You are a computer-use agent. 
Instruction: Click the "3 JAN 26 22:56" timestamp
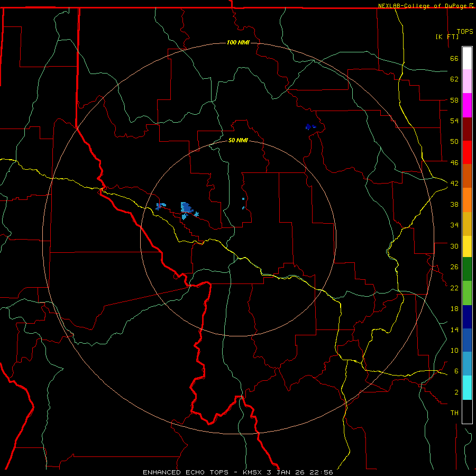tap(300, 472)
